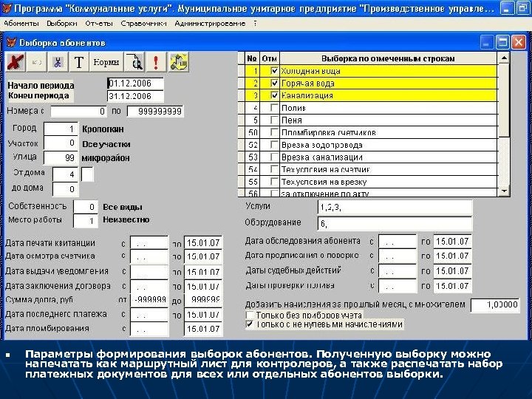Open the Отчеты menu
The width and height of the screenshot is (532, 399).
[x=99, y=24]
